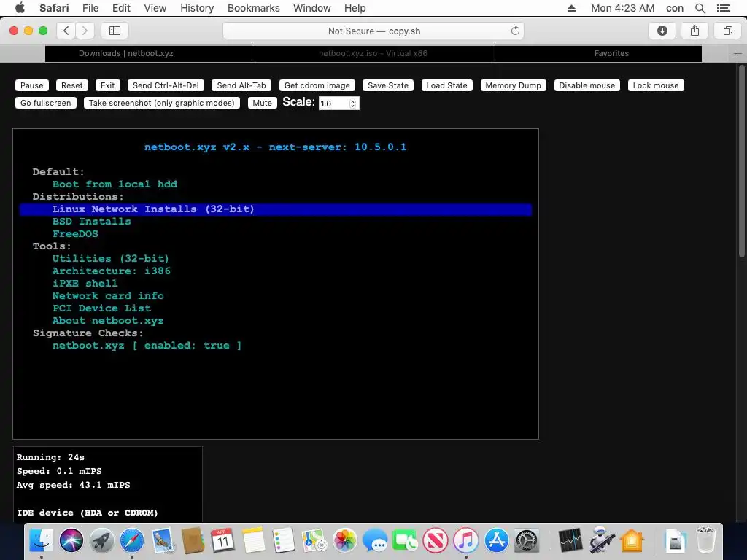747x560 pixels.
Task: Open Calendar from the Dock
Action: (222, 541)
